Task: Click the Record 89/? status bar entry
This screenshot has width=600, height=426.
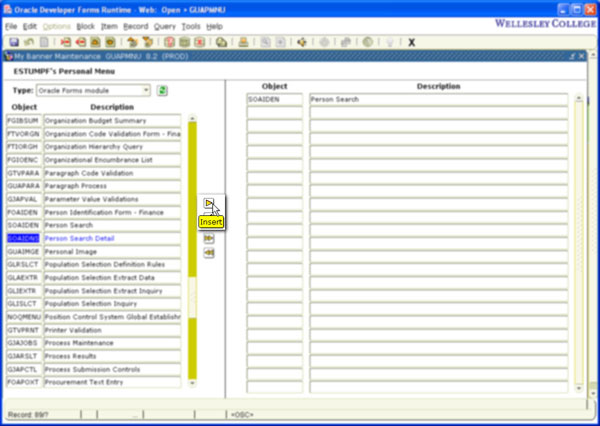Action: tap(28, 415)
